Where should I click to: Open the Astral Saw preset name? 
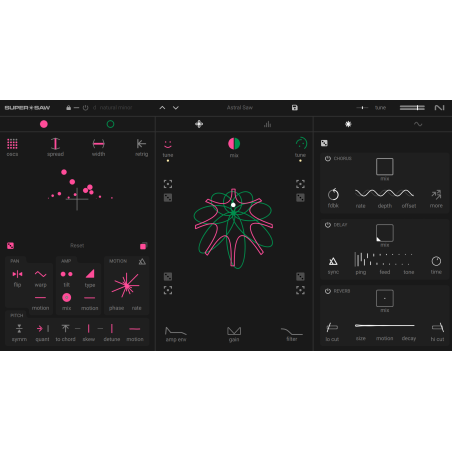click(x=240, y=108)
